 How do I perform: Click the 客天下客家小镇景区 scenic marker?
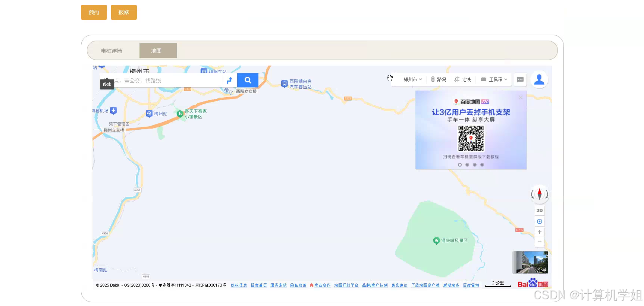point(180,114)
